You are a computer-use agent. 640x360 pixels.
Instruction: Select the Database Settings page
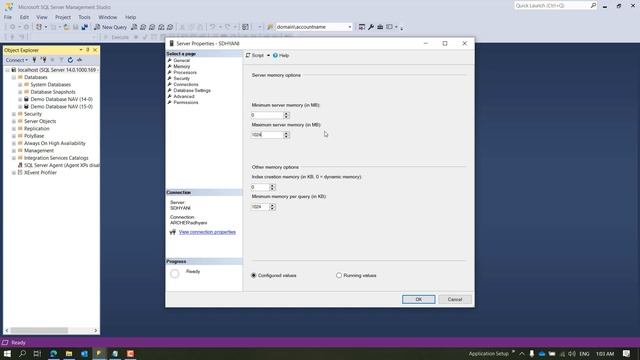(x=192, y=90)
